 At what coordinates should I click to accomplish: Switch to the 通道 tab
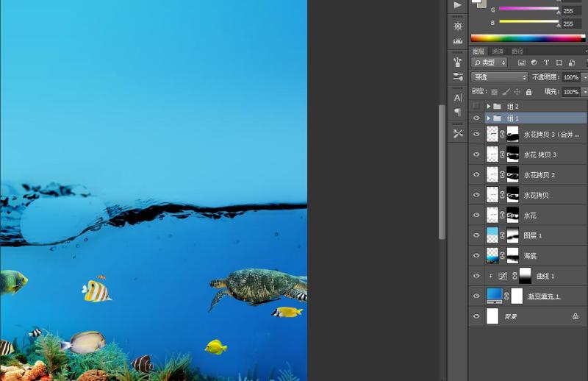click(x=498, y=51)
